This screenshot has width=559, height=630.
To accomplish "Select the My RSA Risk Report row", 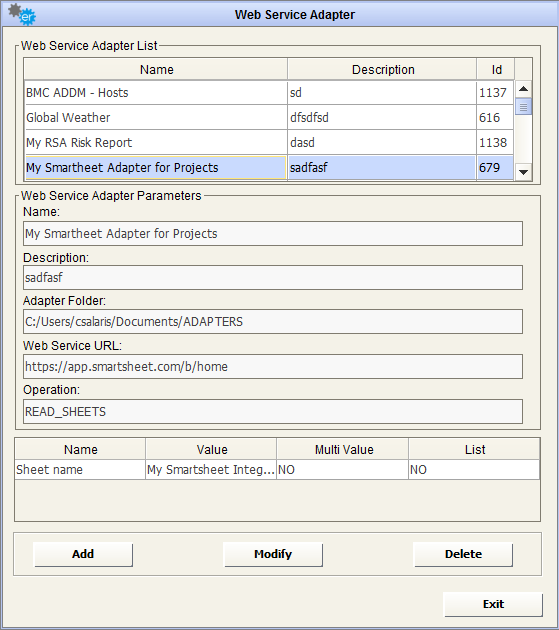I will pyautogui.click(x=269, y=143).
